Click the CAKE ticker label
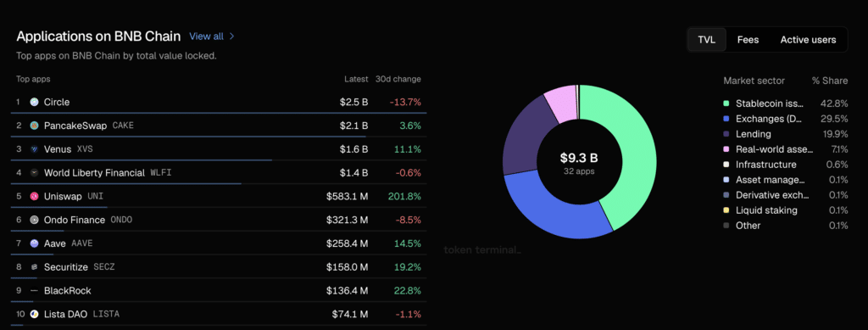 point(123,126)
